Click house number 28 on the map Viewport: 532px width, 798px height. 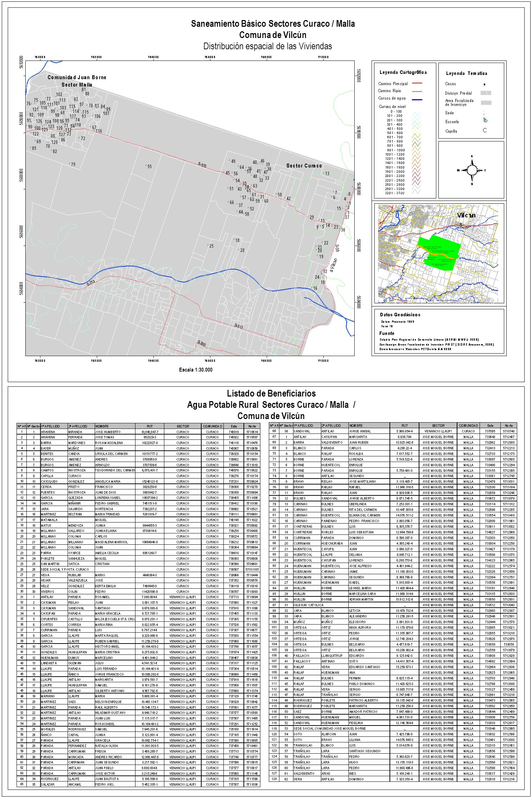[x=242, y=251]
